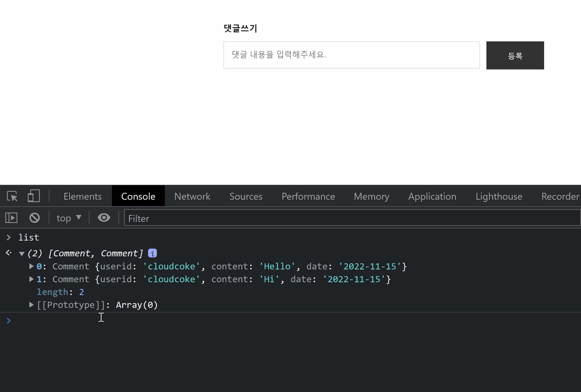This screenshot has width=581, height=392.
Task: Click the console Filter input box
Action: tap(351, 218)
